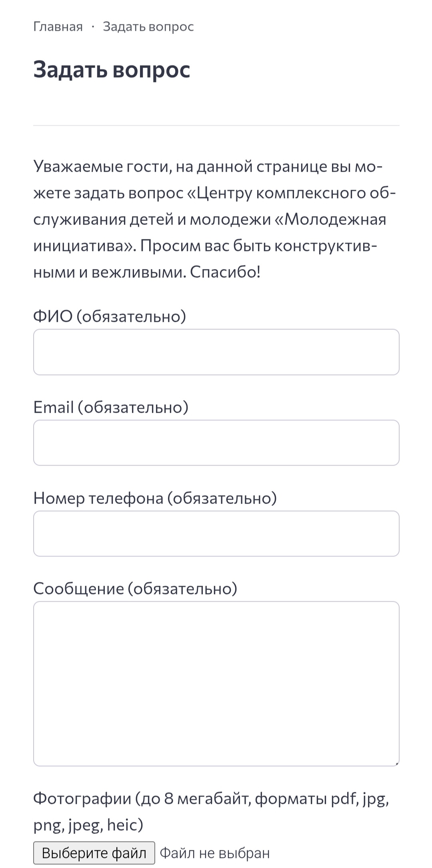
Task: Click into the Email input field
Action: point(216,442)
